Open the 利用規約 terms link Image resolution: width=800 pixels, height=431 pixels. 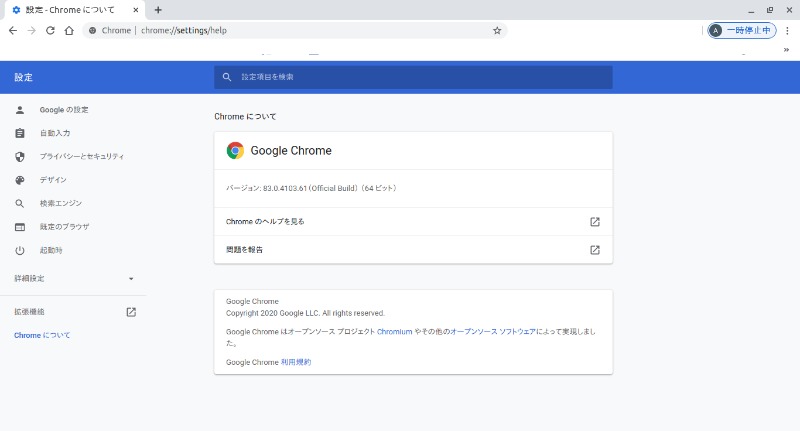pyautogui.click(x=296, y=362)
